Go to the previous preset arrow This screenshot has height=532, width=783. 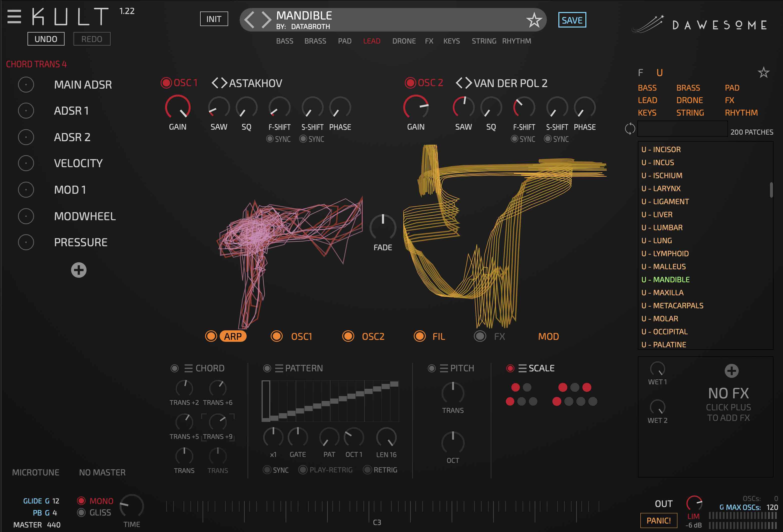(249, 20)
